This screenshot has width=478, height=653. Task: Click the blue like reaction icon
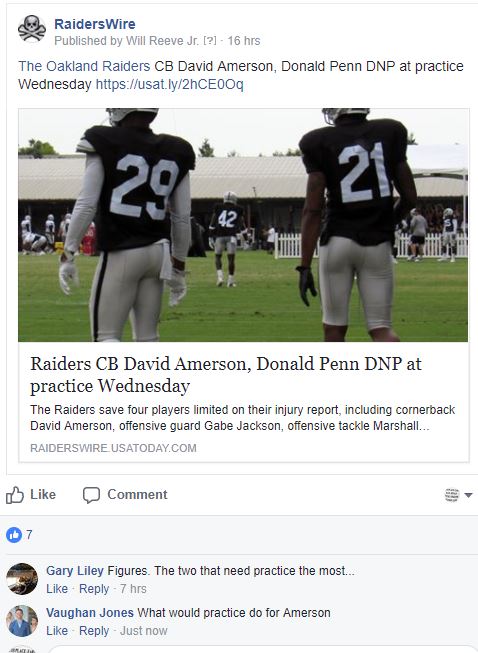pos(14,535)
